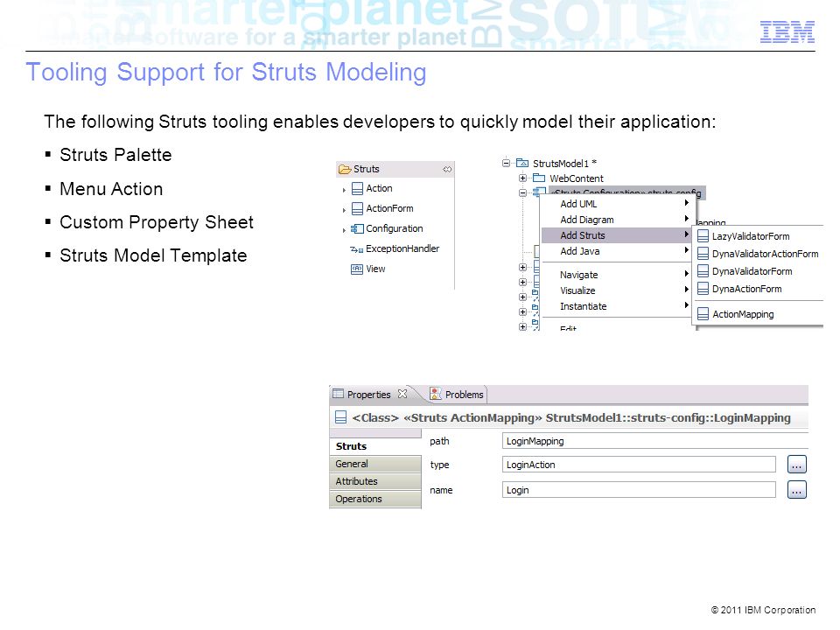Viewport: 840px width, 630px height.
Task: Browse for type with the ellipsis button
Action: point(796,465)
